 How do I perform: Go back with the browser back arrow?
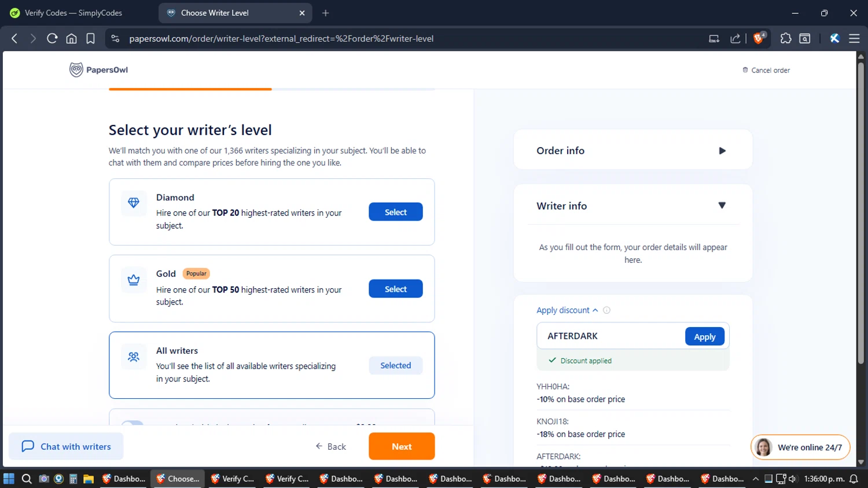[x=14, y=38]
